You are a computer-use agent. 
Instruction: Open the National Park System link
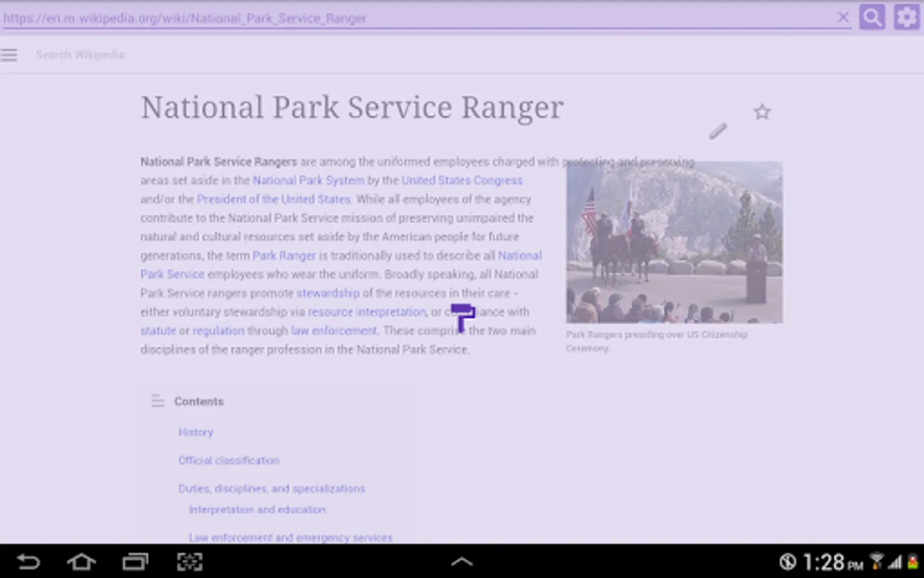308,180
